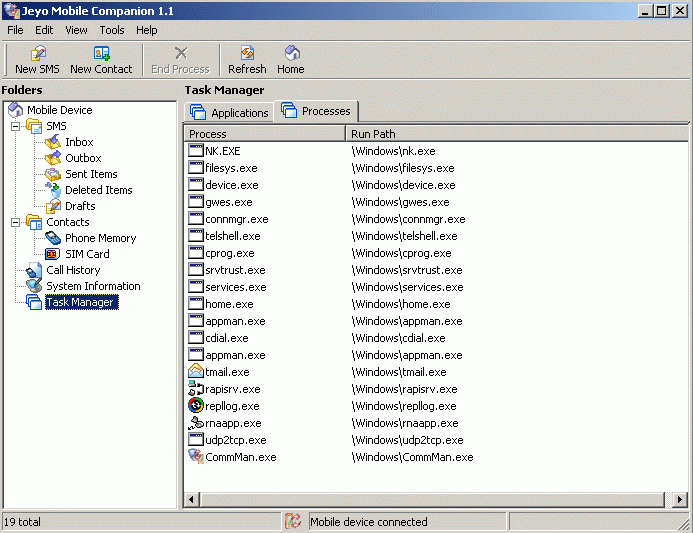Click the Home toolbar icon
This screenshot has width=693, height=533.
292,53
